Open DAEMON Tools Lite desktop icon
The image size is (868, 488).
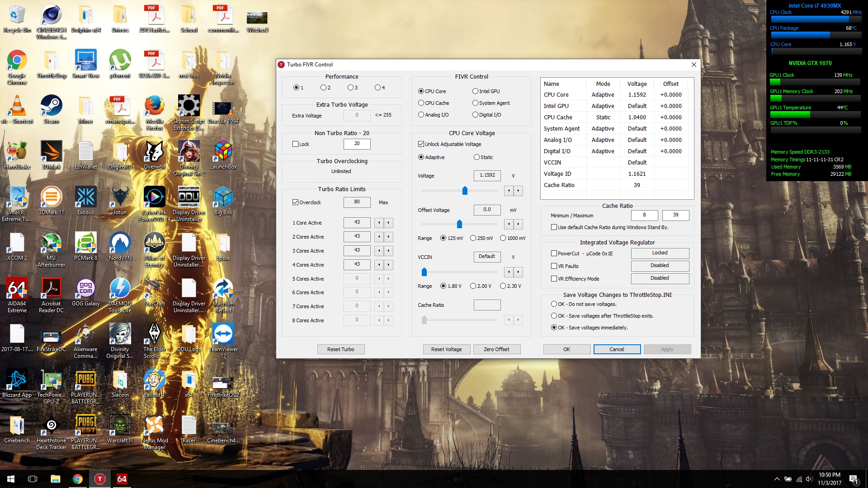(x=120, y=295)
